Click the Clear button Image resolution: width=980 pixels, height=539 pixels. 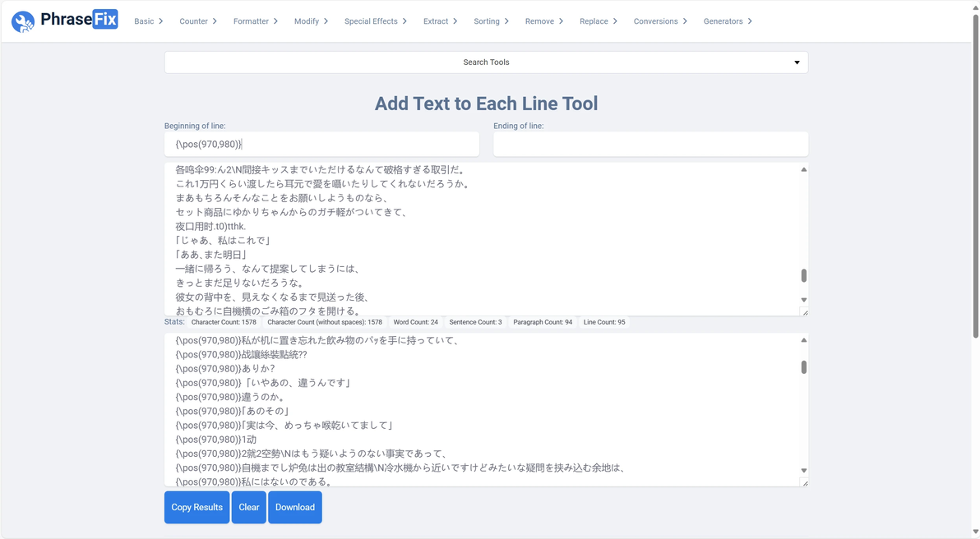pos(249,507)
